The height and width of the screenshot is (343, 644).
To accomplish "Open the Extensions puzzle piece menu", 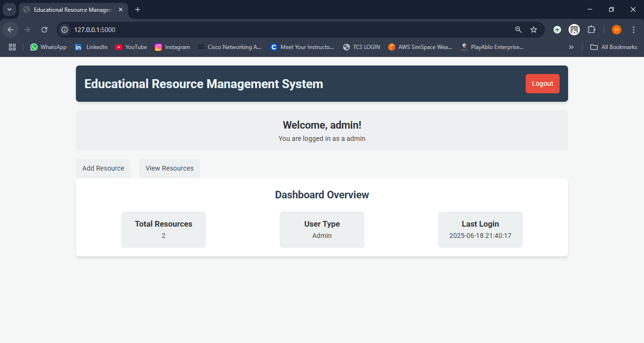I will [591, 30].
